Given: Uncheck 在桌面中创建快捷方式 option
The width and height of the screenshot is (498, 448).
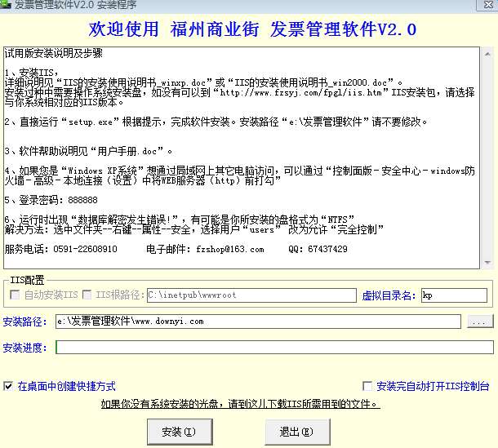Looking at the screenshot, I should (x=8, y=386).
